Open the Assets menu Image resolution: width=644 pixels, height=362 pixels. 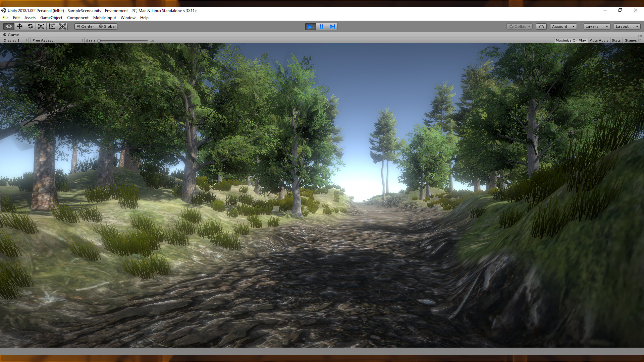[x=30, y=18]
